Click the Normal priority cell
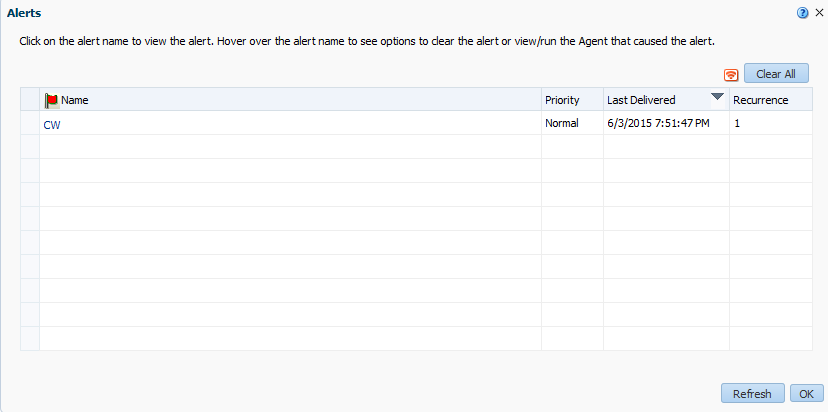The image size is (828, 412). click(561, 124)
